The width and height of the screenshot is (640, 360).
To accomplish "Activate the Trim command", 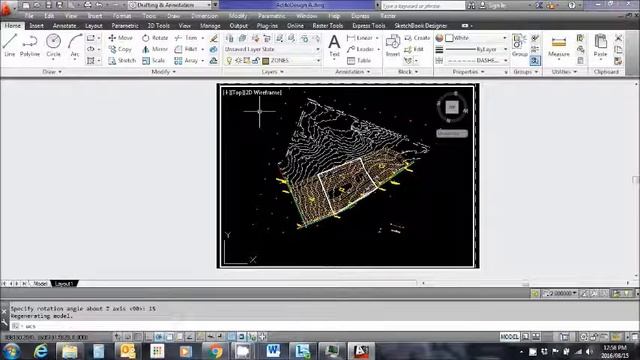I will click(x=186, y=38).
